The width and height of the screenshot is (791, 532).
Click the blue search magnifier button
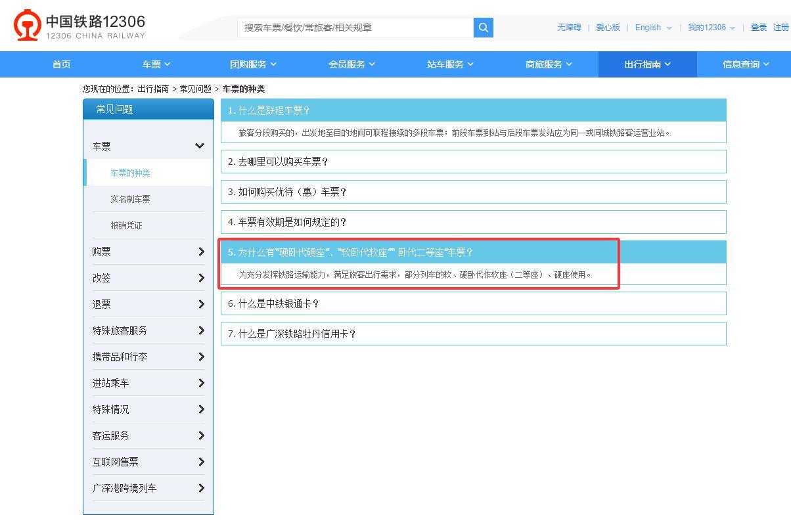coord(484,28)
